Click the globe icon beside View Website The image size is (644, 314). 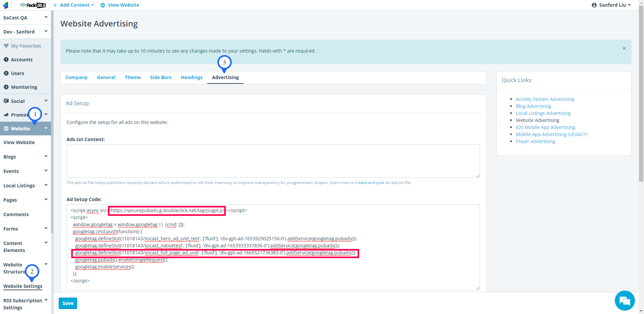(103, 5)
